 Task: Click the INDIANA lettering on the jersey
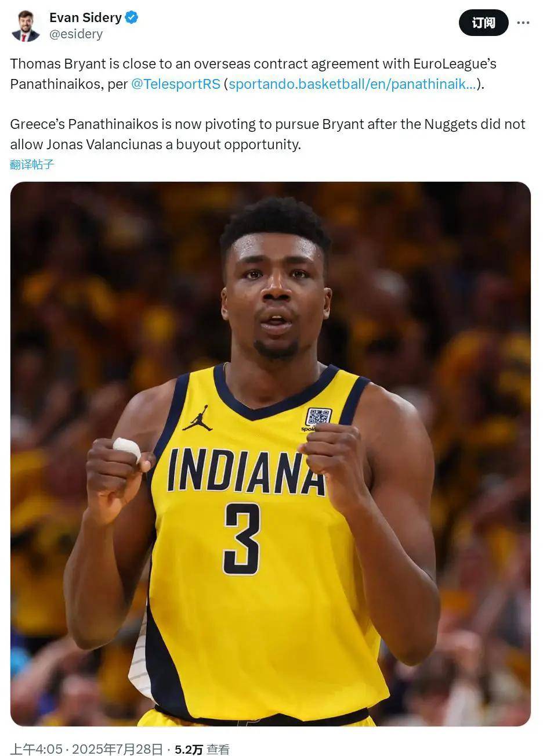point(247,471)
